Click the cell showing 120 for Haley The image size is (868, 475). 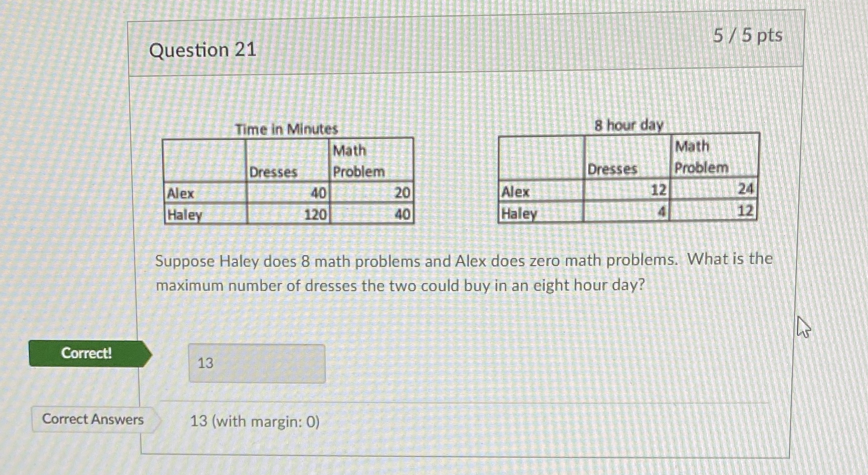tap(315, 214)
